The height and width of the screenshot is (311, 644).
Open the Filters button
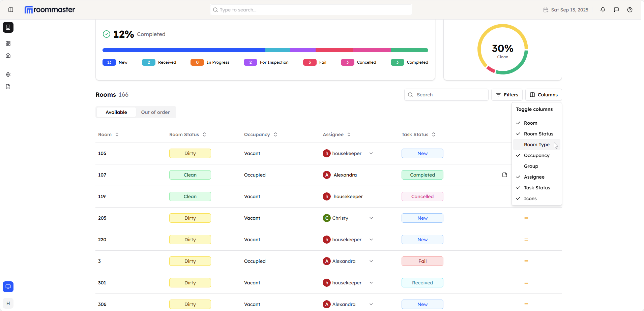pyautogui.click(x=507, y=95)
